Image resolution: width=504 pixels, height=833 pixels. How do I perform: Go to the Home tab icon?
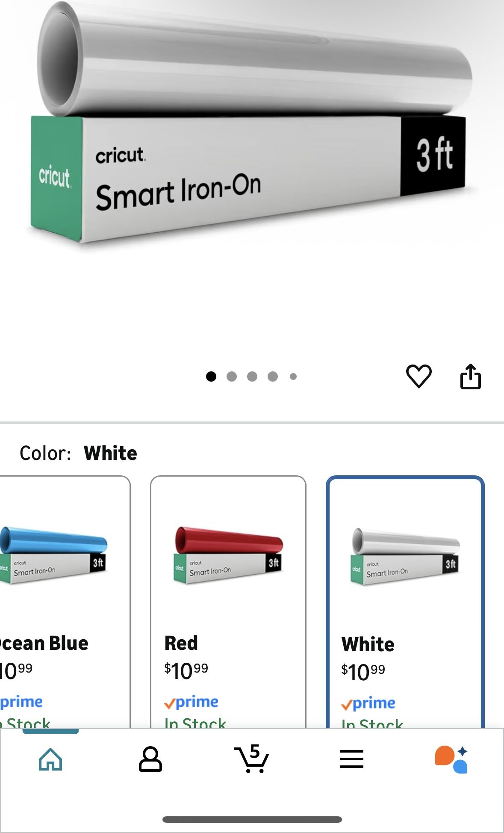click(50, 759)
